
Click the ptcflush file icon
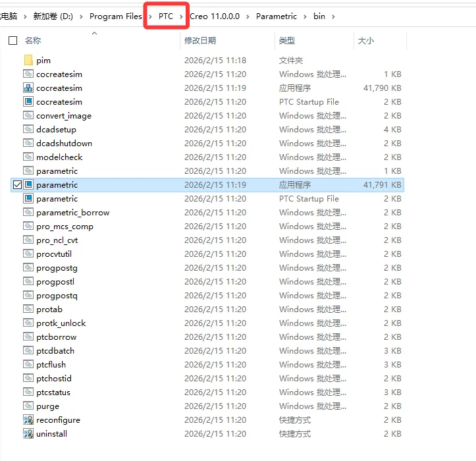[x=28, y=364]
